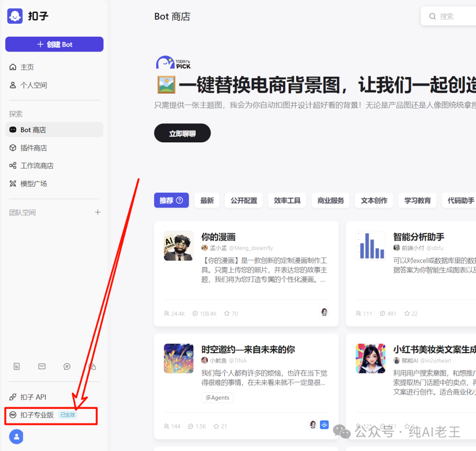The height and width of the screenshot is (451, 476).
Task: Open the 小红书美妆类文案生成 title
Action: (x=435, y=350)
